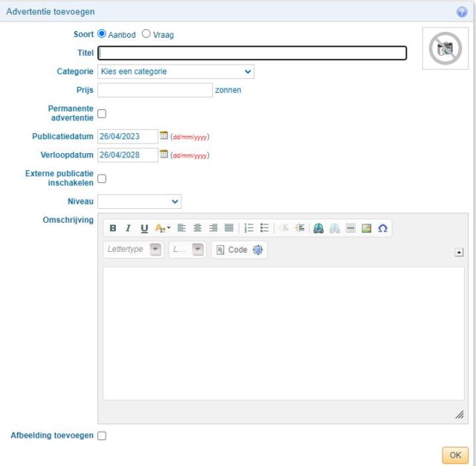This screenshot has height=466, width=476.
Task: Open the Lettertype font dropdown
Action: point(134,250)
